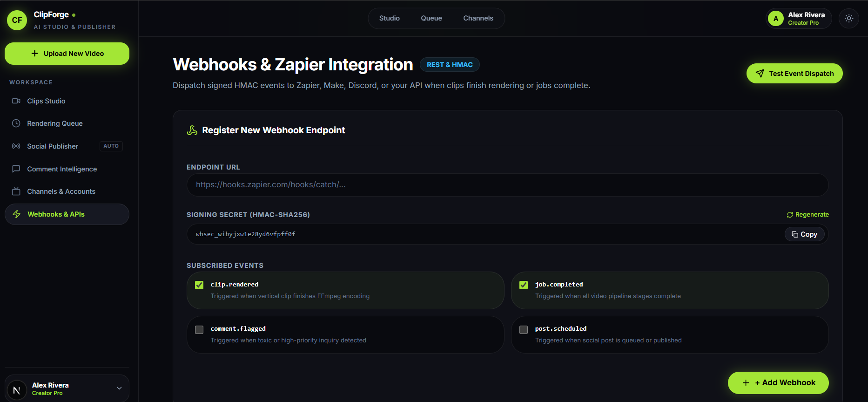The width and height of the screenshot is (868, 402).
Task: Click the Regenerate refresh icon
Action: coord(790,215)
